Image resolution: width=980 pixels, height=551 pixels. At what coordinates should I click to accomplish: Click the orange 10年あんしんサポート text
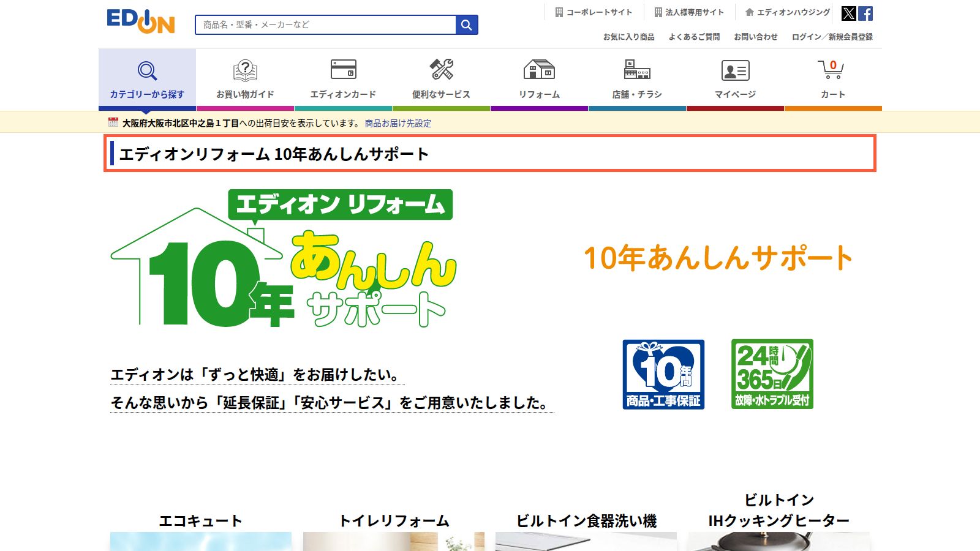718,258
